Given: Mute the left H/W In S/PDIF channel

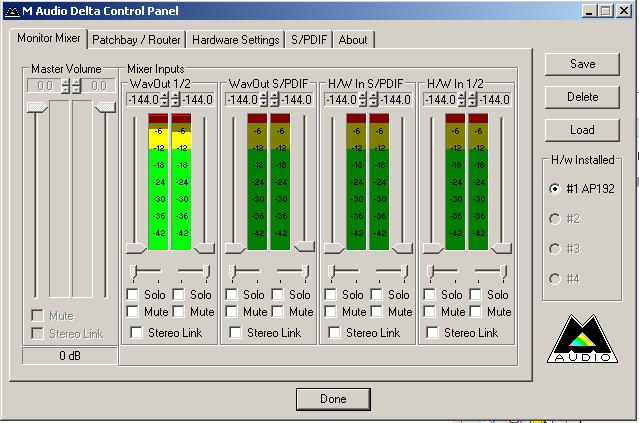Looking at the screenshot, I should click(331, 311).
